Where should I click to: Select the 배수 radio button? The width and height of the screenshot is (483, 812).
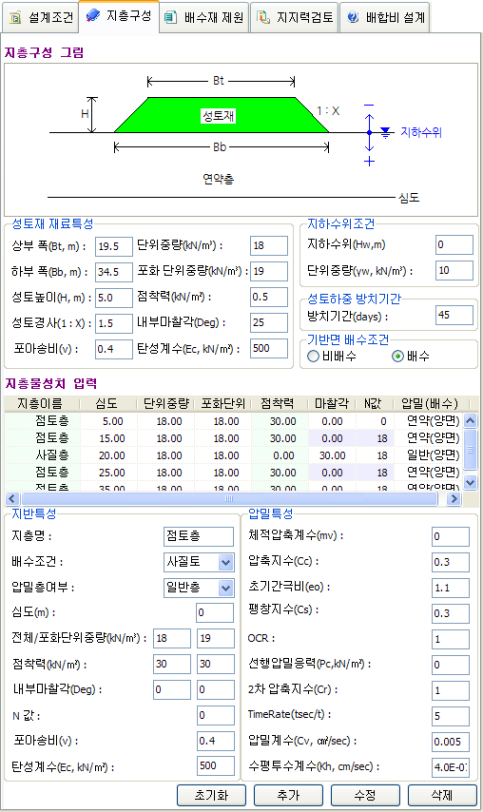click(x=398, y=356)
